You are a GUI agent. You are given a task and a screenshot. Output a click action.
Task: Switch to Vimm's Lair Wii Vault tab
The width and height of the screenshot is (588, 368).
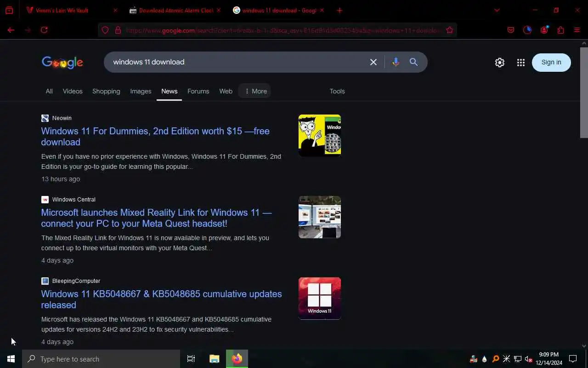[71, 10]
